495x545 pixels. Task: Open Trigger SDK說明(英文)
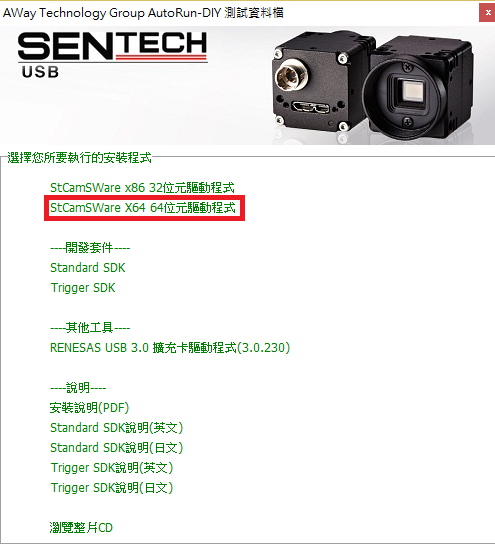point(112,468)
